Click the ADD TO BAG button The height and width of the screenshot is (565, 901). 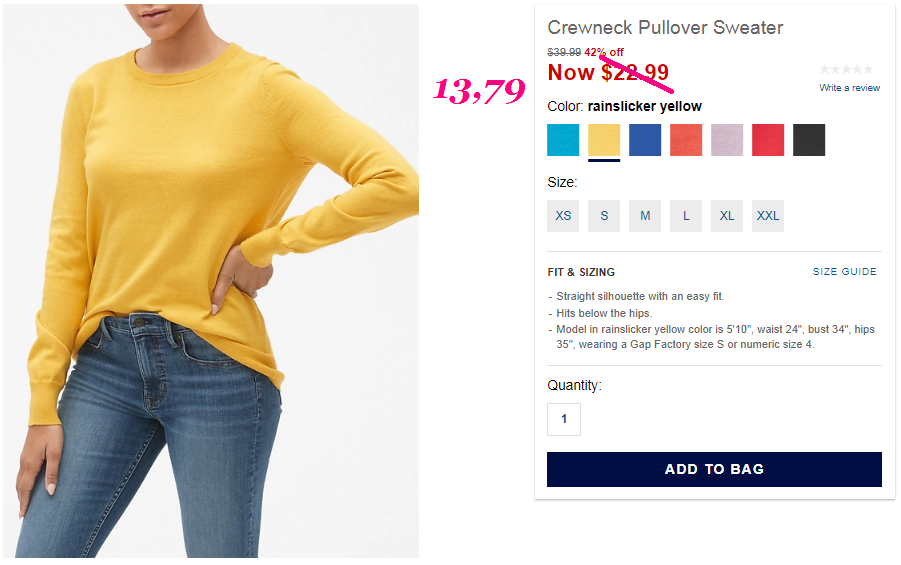714,469
